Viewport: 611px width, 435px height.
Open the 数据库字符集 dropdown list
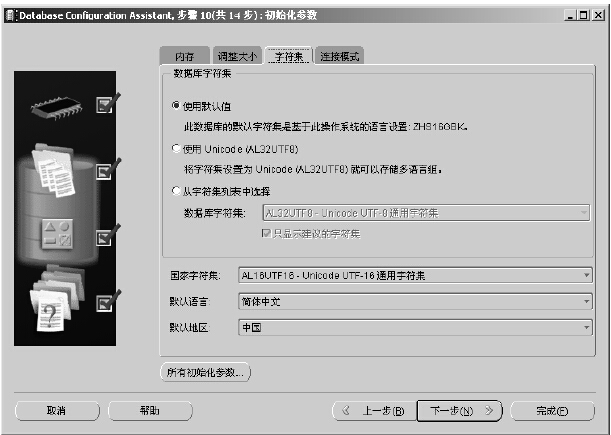426,213
